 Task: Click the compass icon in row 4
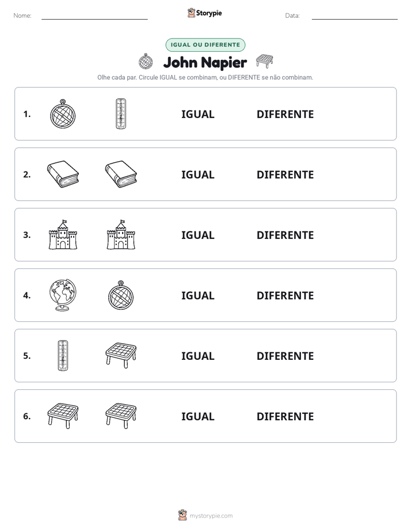point(121,295)
